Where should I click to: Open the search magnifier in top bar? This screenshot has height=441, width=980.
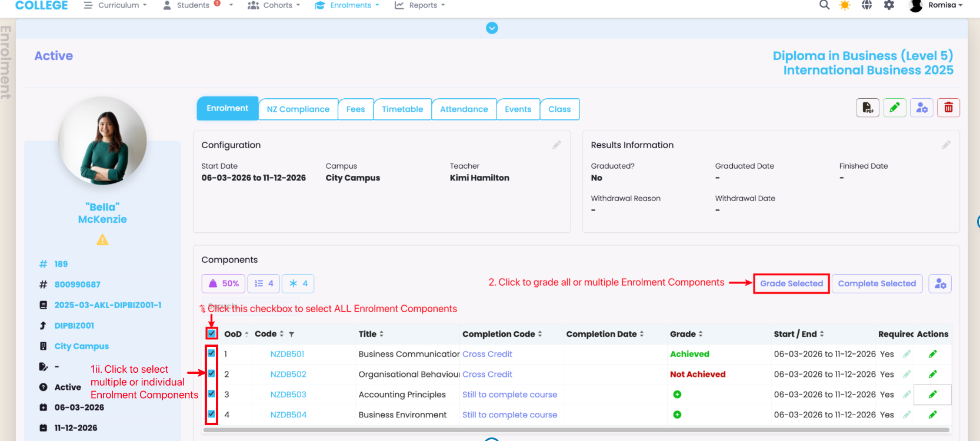pyautogui.click(x=824, y=5)
